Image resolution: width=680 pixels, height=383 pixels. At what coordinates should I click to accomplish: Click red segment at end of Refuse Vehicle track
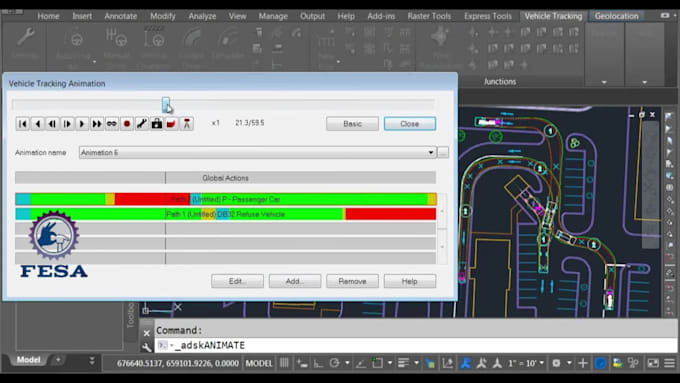(x=390, y=214)
